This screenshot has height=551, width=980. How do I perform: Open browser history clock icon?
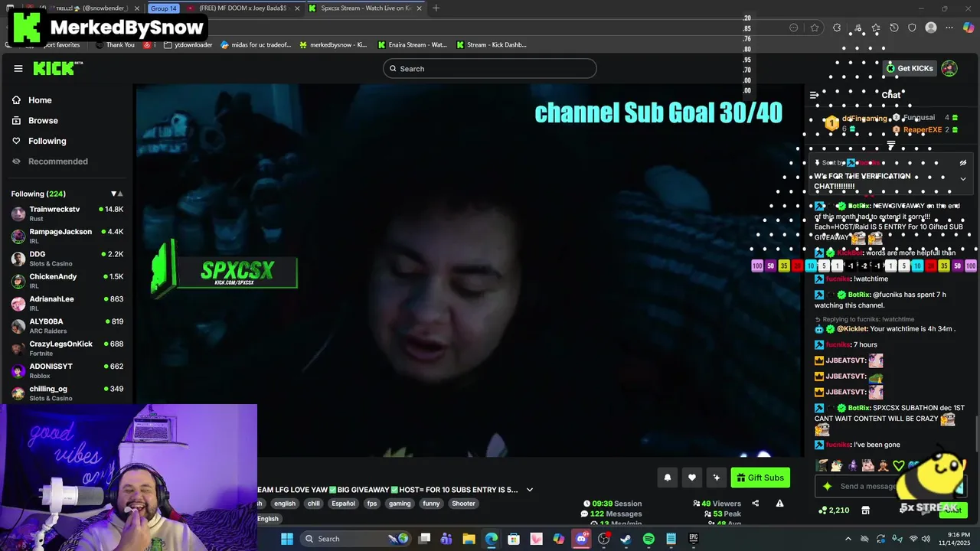[894, 28]
